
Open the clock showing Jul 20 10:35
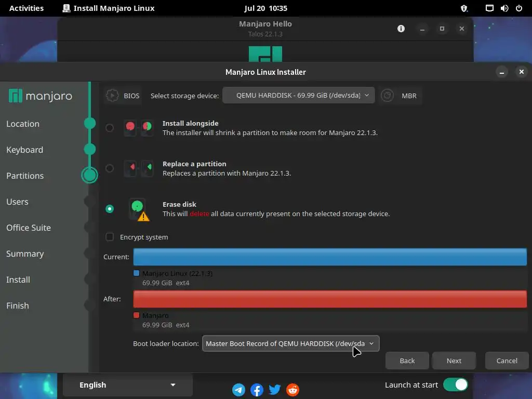(265, 8)
